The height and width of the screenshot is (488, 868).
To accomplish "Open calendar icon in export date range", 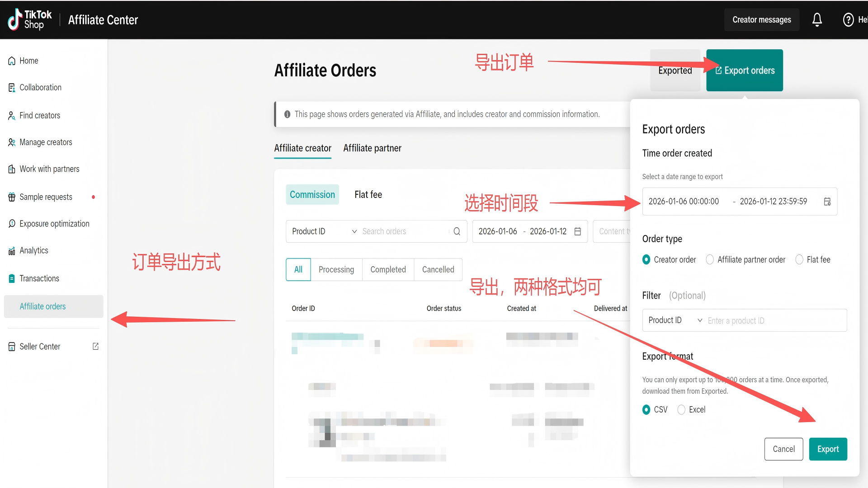I will click(827, 202).
